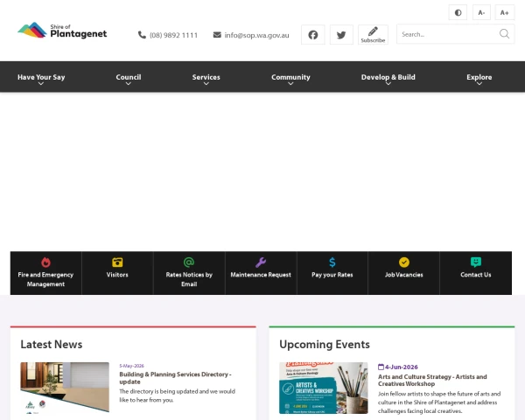Expand chevron under Explore
Screen dimensions: 525x420
[x=479, y=84]
